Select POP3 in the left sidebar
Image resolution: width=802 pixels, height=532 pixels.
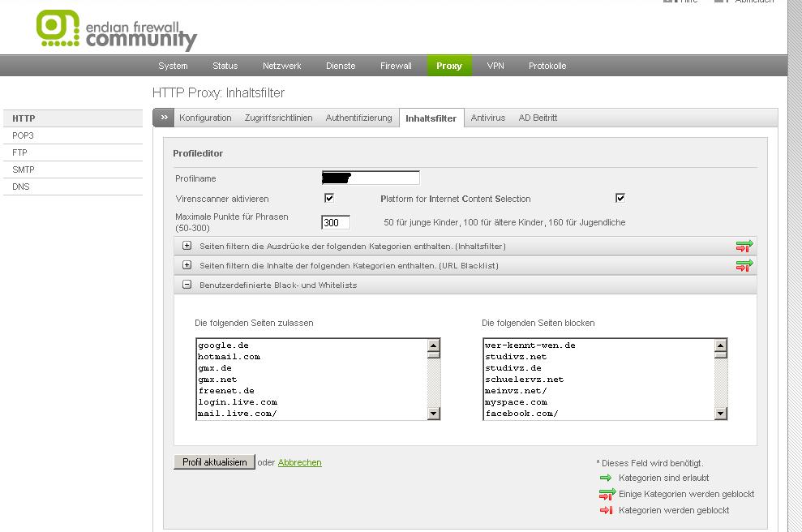coord(24,135)
